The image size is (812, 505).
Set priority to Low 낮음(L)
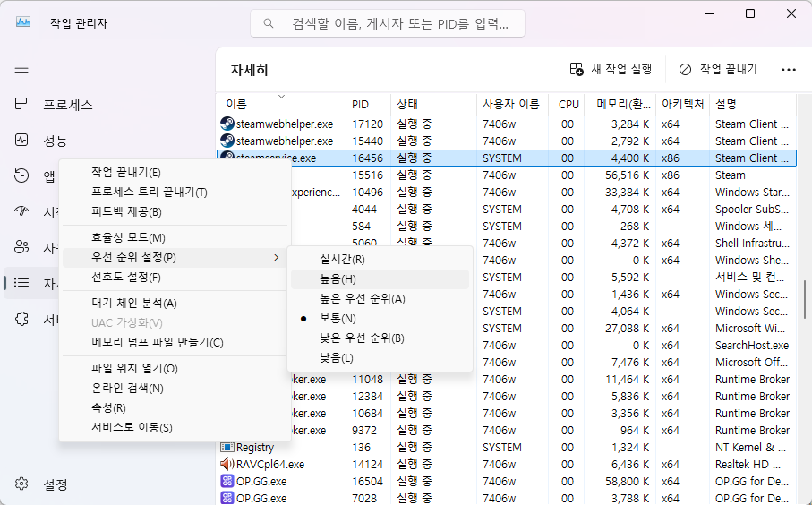point(380,358)
